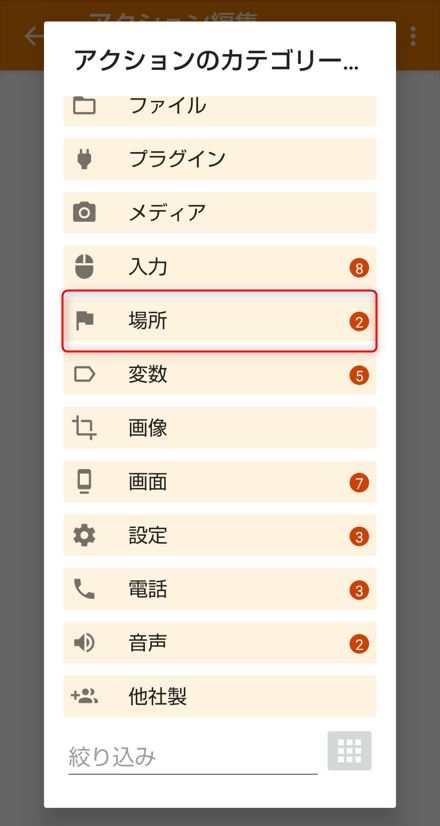
Task: Click the telephone icon for 電話
Action: pos(84,589)
